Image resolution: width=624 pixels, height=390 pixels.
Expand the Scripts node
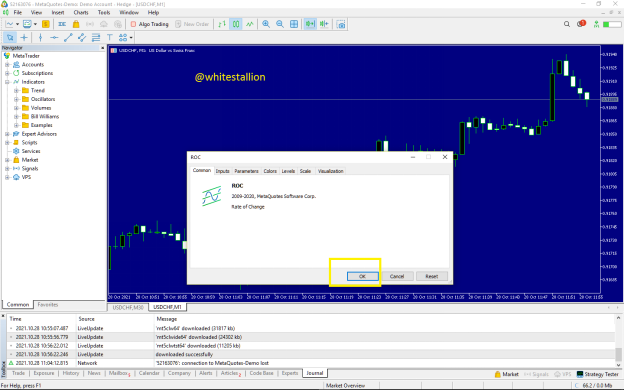pos(7,142)
